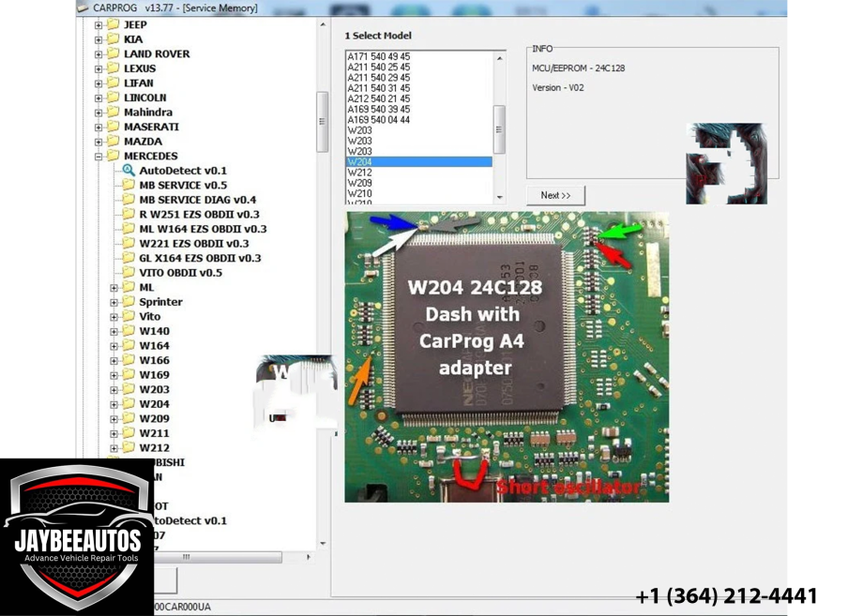Expand the ML subfolder node
Viewport: 863px width, 616px height.
[x=114, y=288]
